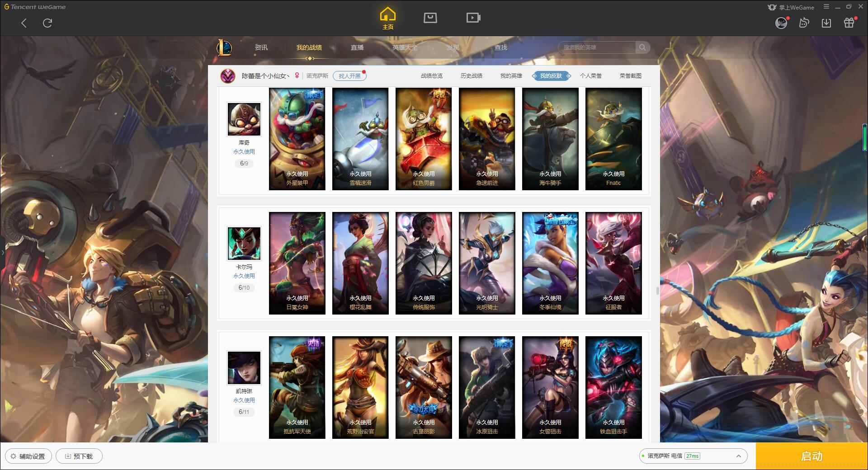
Task: Click the 6/9 skin count badge
Action: [244, 164]
